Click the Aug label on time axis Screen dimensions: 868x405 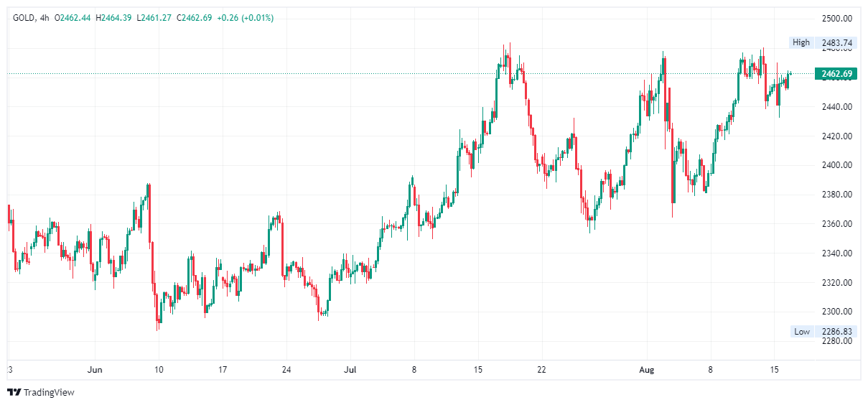pos(648,370)
